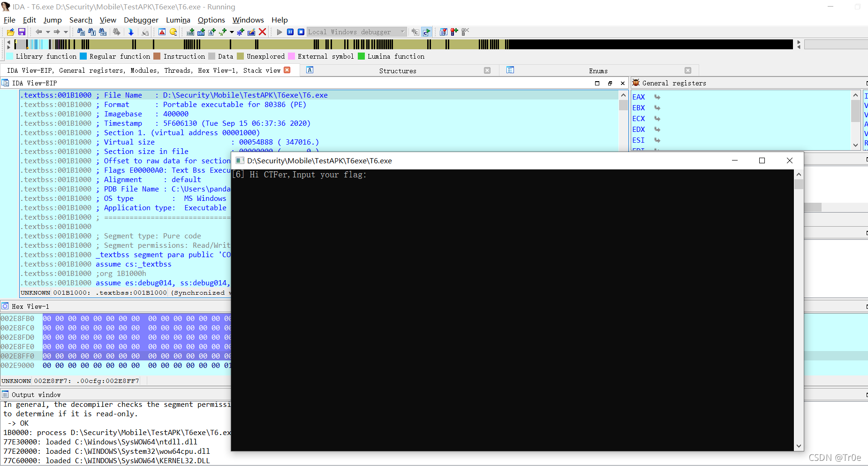Screen dimensions: 868x466
Task: Select the EDX register label
Action: point(639,130)
